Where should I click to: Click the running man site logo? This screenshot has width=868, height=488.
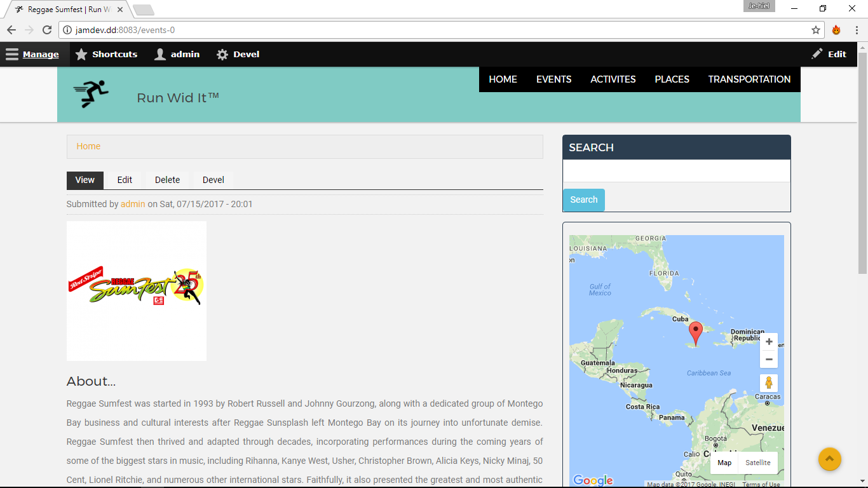(92, 93)
